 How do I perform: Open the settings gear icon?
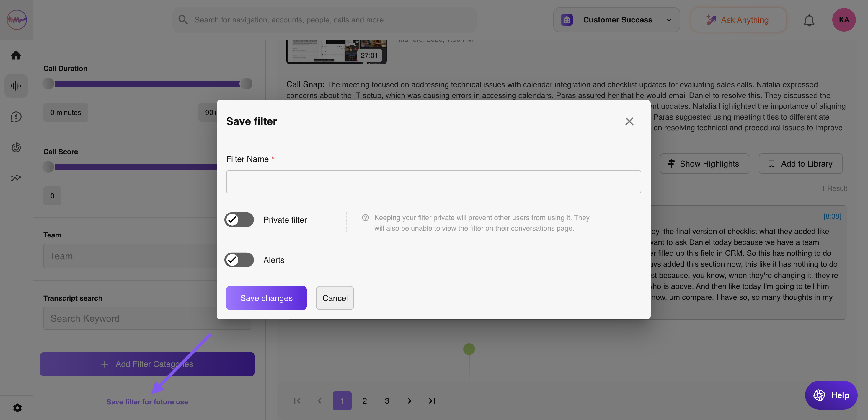(x=17, y=408)
